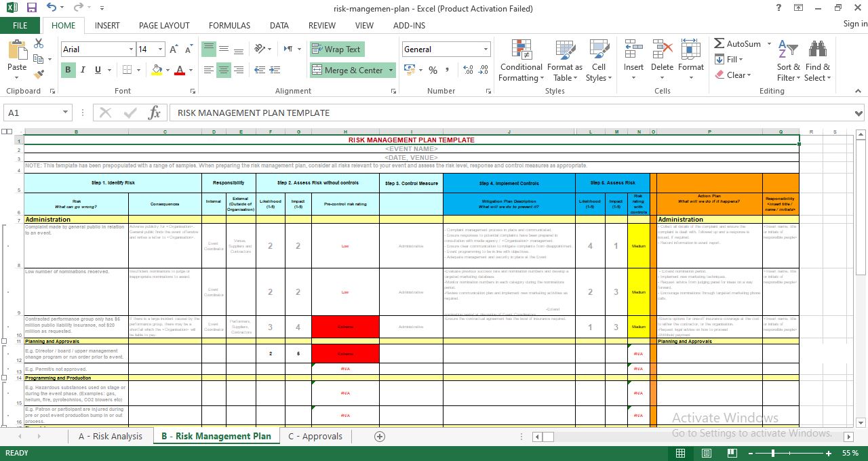This screenshot has height=461, width=868.
Task: Open the fill color dropdown arrow
Action: point(167,70)
